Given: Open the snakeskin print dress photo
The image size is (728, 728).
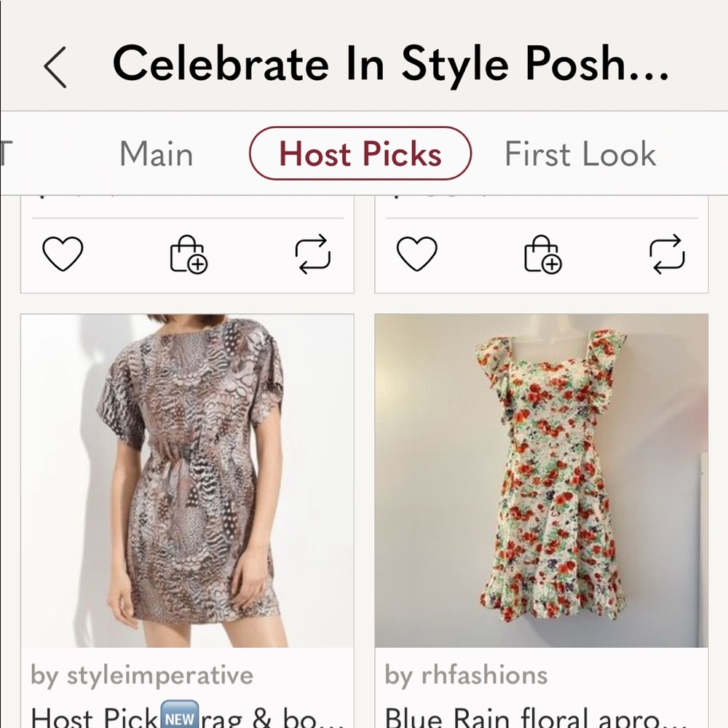Looking at the screenshot, I should click(187, 480).
